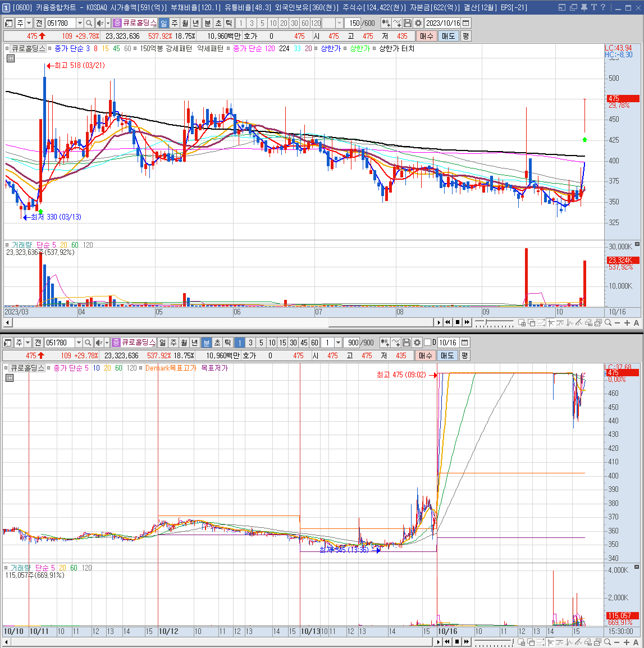Viewport: 644px width, 648px height.
Task: Open calendar icon next to 10/16 field
Action: [464, 343]
